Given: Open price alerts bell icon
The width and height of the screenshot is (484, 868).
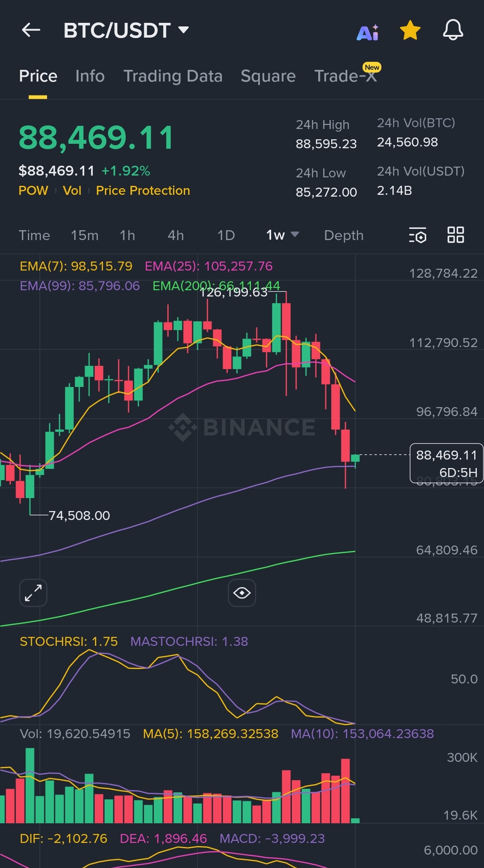Looking at the screenshot, I should (453, 30).
